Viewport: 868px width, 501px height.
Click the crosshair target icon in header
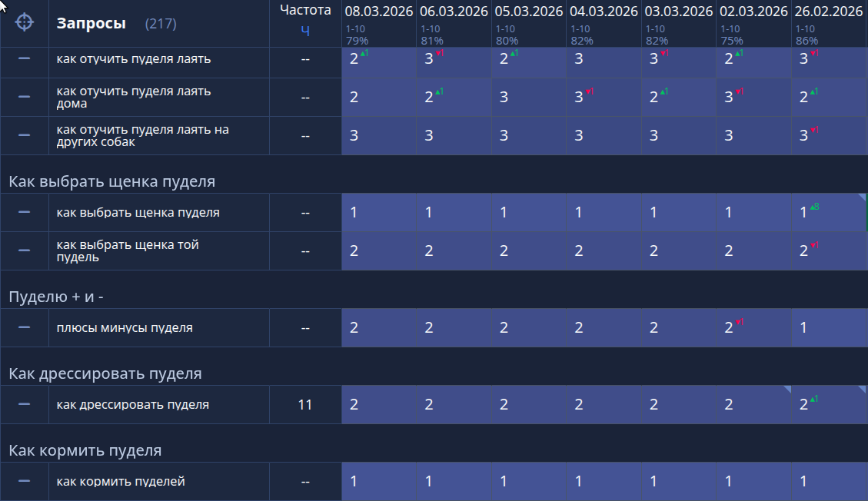coord(25,22)
